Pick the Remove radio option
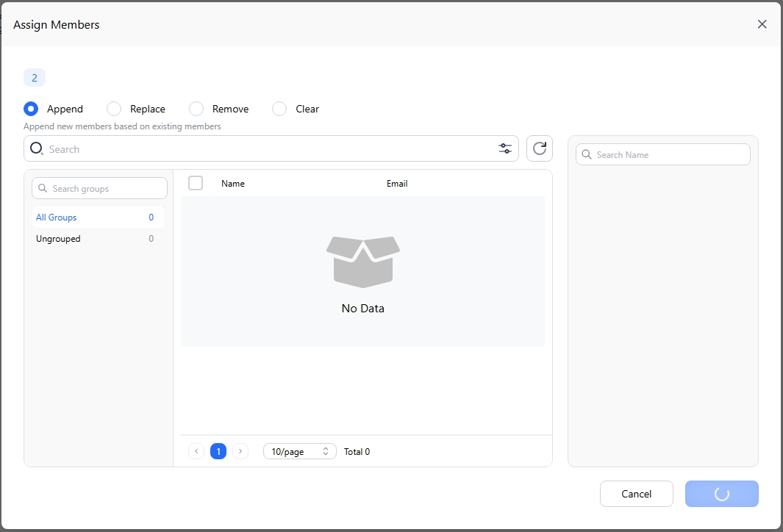 [x=196, y=109]
